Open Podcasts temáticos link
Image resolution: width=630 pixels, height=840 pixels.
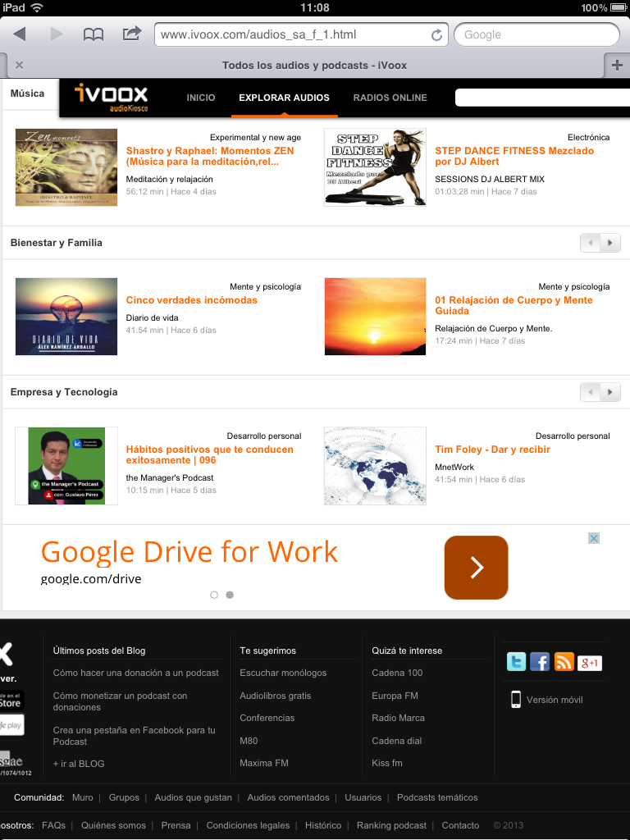(x=437, y=797)
